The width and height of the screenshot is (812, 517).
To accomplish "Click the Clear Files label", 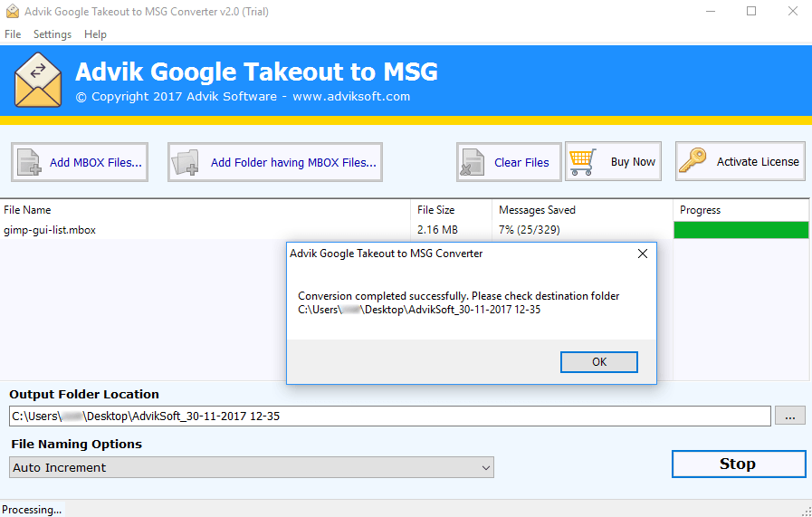I will click(x=521, y=162).
